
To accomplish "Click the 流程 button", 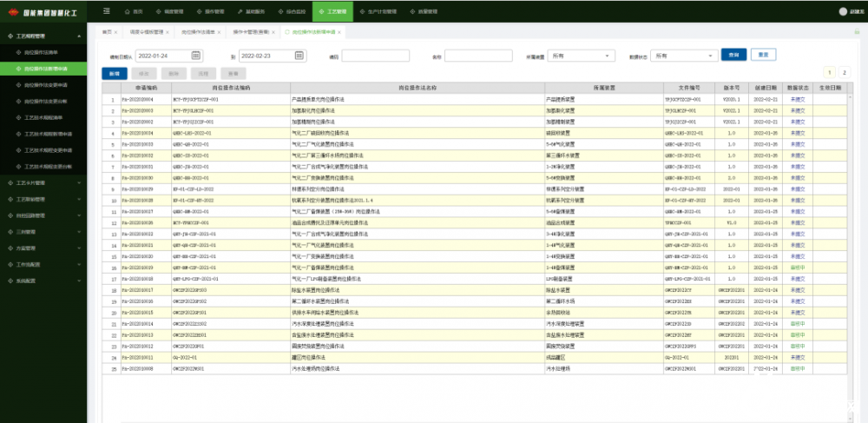I will (204, 74).
